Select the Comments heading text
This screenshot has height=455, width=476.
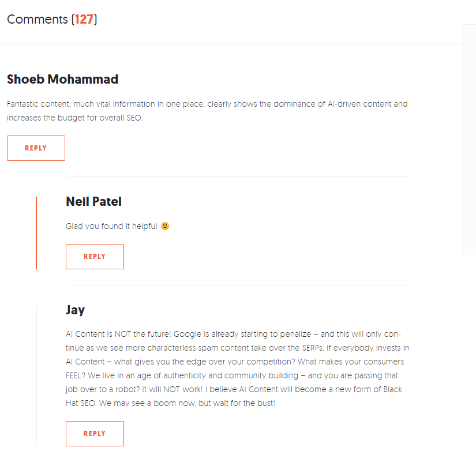point(38,19)
